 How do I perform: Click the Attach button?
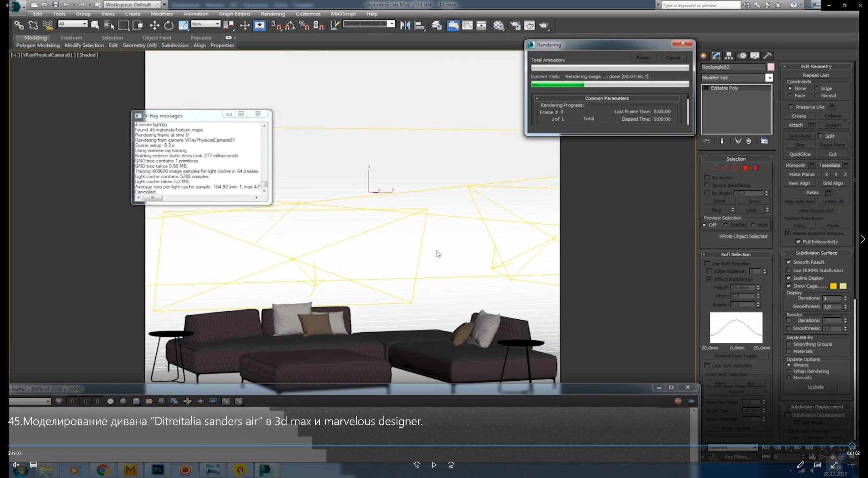tap(795, 125)
